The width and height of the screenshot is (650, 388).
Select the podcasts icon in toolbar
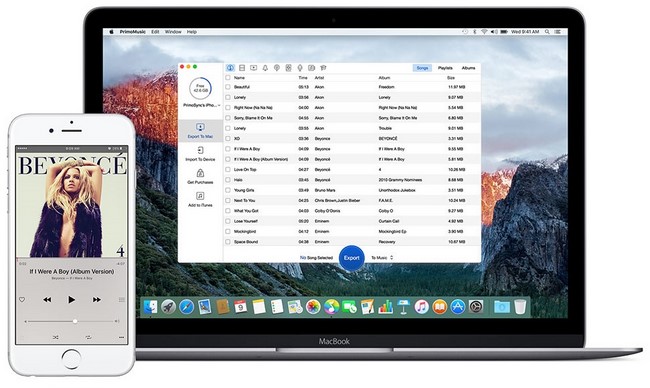click(x=277, y=68)
